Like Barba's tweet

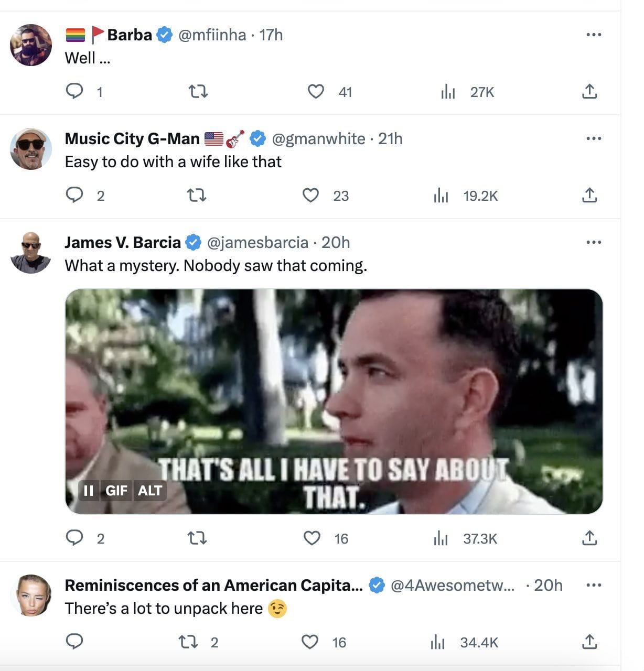click(315, 92)
